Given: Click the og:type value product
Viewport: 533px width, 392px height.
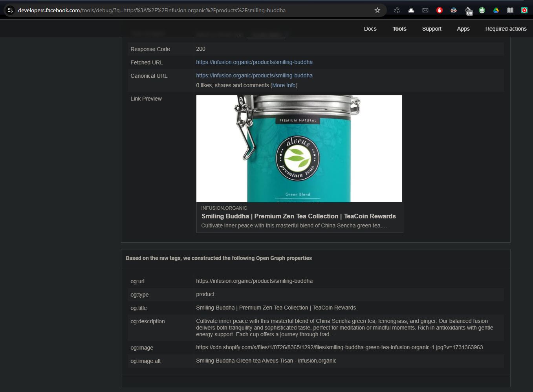Looking at the screenshot, I should pos(205,294).
